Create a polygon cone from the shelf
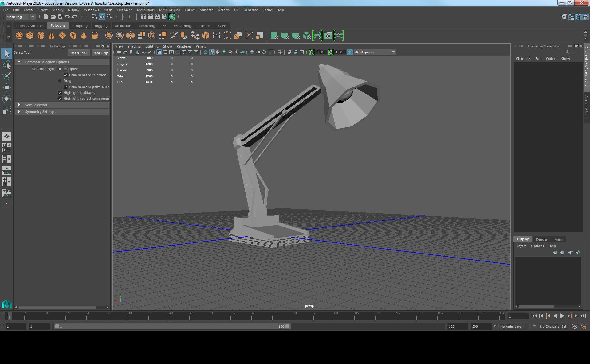Image resolution: width=590 pixels, height=364 pixels. (52, 36)
